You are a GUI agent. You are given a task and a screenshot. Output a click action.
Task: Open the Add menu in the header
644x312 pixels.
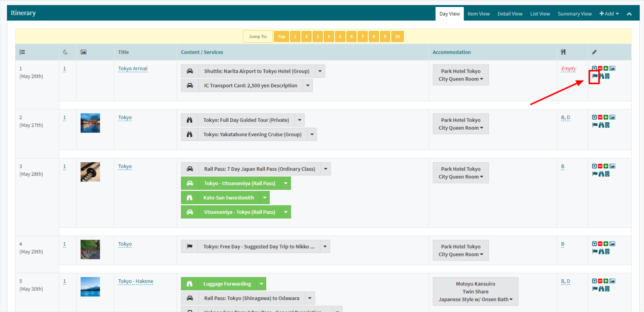pyautogui.click(x=609, y=14)
